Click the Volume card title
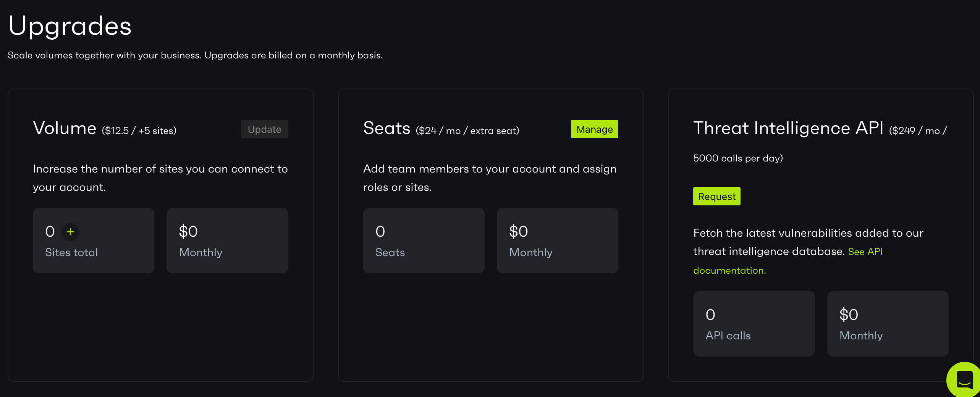The width and height of the screenshot is (980, 397). tap(65, 128)
